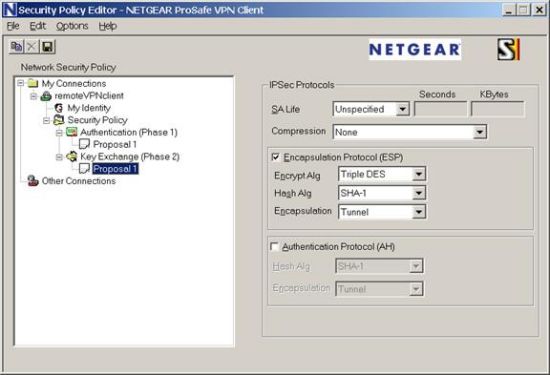The height and width of the screenshot is (375, 550).
Task: Open the ESP Encrypt Alg dropdown
Action: point(419,174)
